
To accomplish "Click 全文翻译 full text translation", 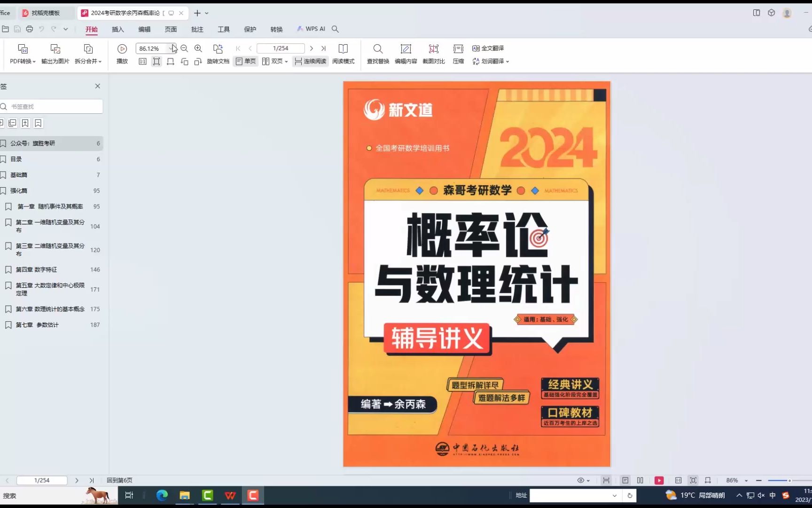I will [x=488, y=48].
